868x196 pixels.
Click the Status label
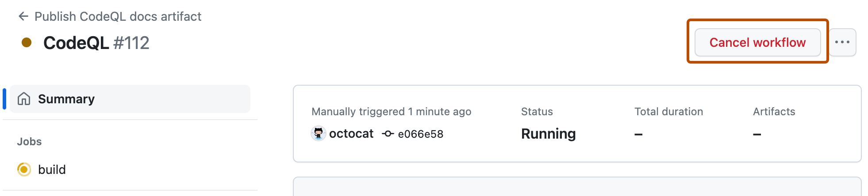(537, 112)
